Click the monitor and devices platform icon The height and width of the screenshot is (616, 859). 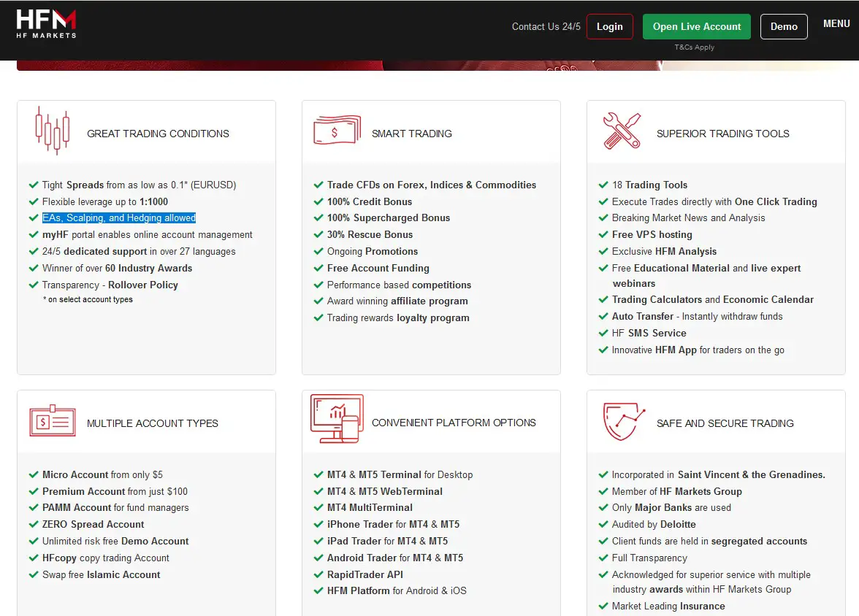[337, 419]
